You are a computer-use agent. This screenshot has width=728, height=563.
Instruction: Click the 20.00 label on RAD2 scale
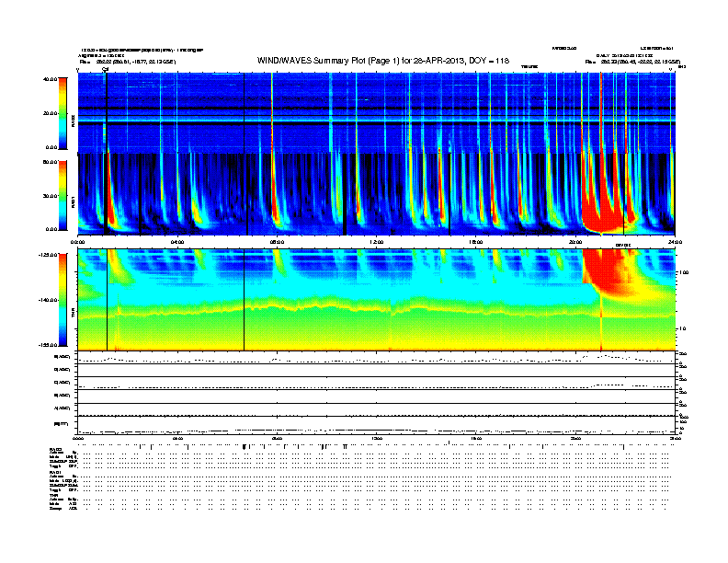pyautogui.click(x=51, y=113)
